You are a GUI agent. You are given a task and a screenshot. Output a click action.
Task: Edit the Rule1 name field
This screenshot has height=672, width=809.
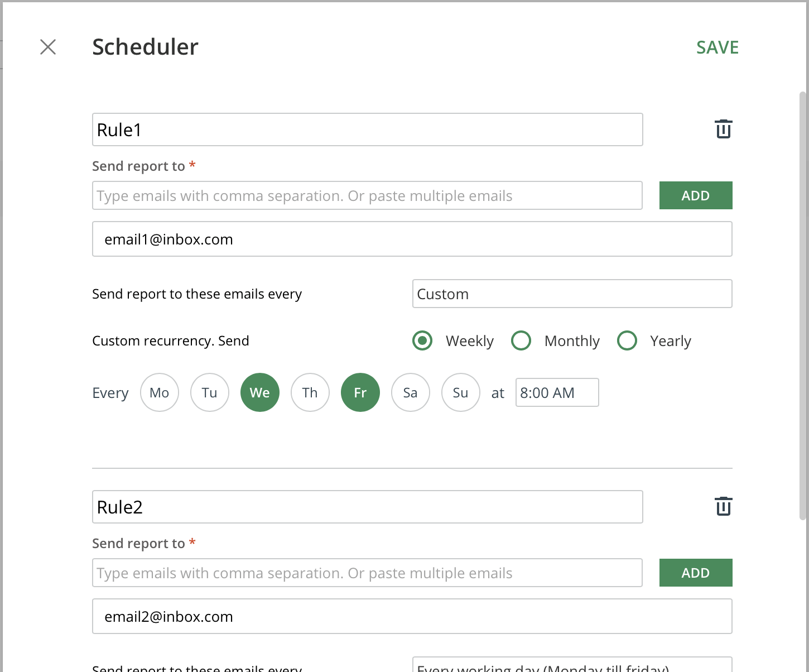coord(368,129)
